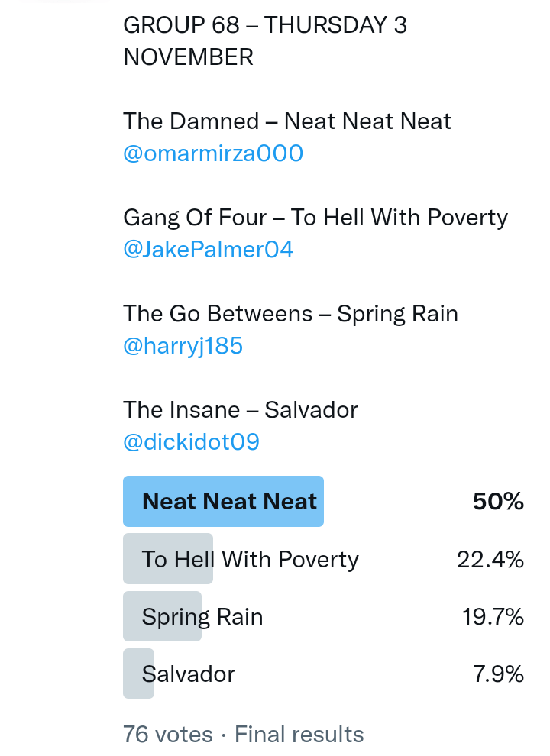Click The Go Betweens – Spring Rain text
This screenshot has height=756, width=550.
point(290,314)
